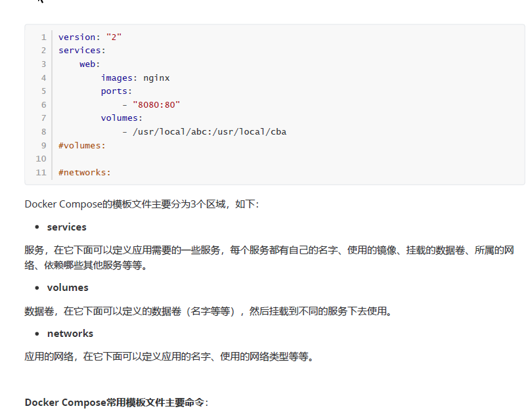Click the "#volumes:" comment on line 9
532x419 pixels.
click(x=81, y=145)
